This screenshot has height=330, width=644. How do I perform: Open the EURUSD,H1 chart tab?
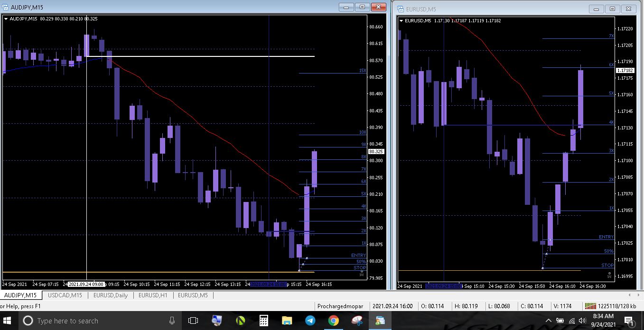click(x=153, y=295)
